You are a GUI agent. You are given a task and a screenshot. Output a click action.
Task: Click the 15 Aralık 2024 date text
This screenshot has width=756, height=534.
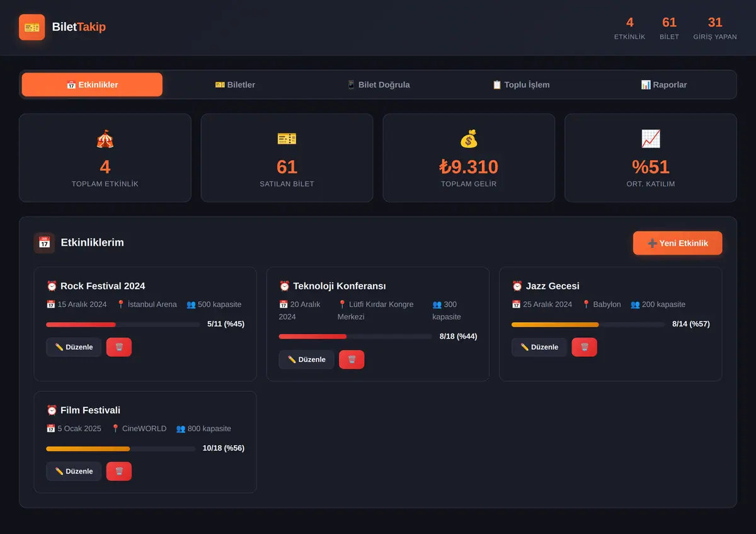pos(82,305)
